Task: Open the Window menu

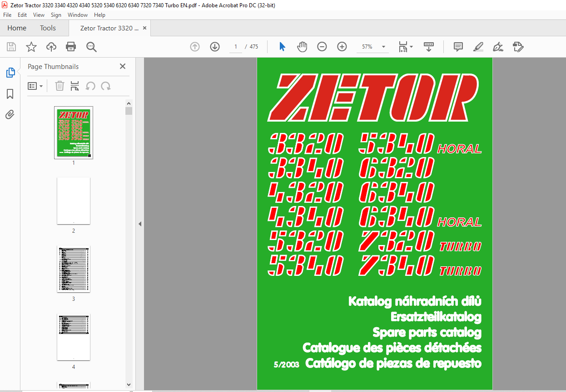Action: (78, 15)
